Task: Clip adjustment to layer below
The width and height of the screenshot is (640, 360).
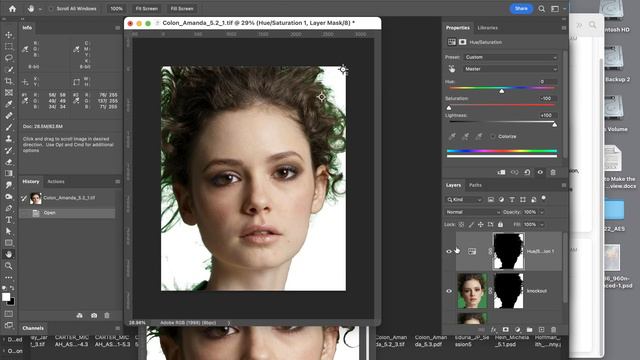Action: (x=501, y=172)
